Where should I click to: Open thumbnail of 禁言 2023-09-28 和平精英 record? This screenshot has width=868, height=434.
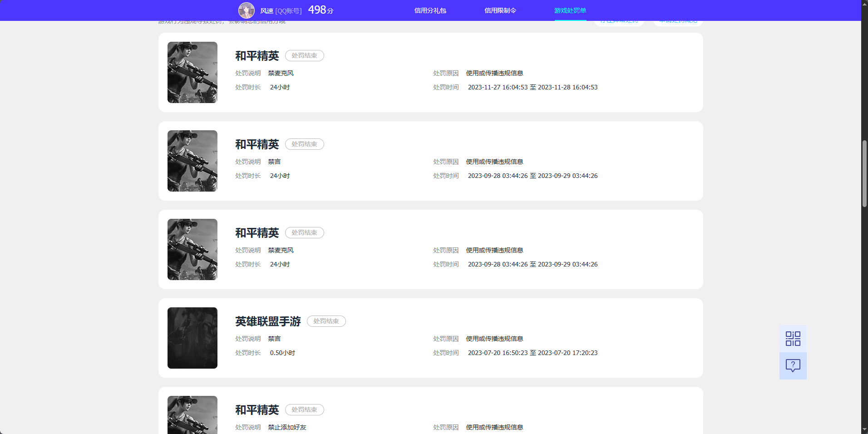(x=192, y=161)
